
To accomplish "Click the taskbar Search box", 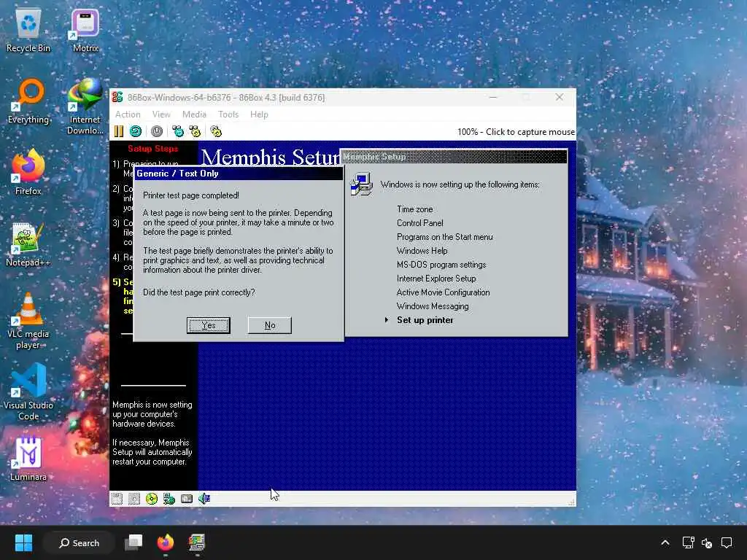I will pyautogui.click(x=79, y=542).
